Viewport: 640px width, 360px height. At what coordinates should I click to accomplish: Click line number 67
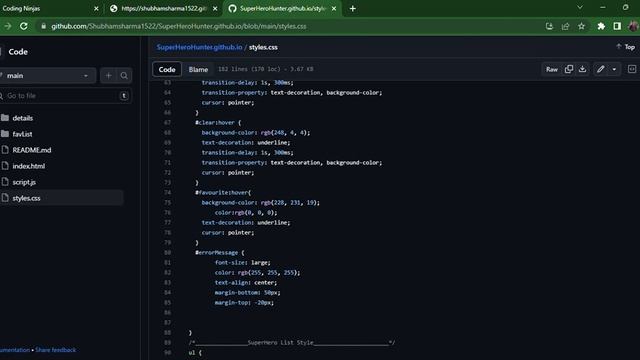(167, 122)
